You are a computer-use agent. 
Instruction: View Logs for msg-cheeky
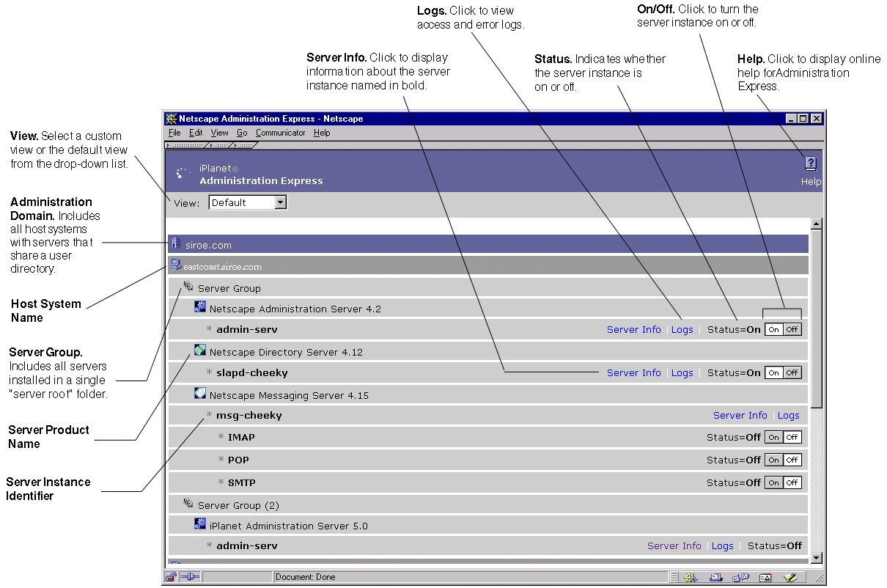click(x=789, y=416)
